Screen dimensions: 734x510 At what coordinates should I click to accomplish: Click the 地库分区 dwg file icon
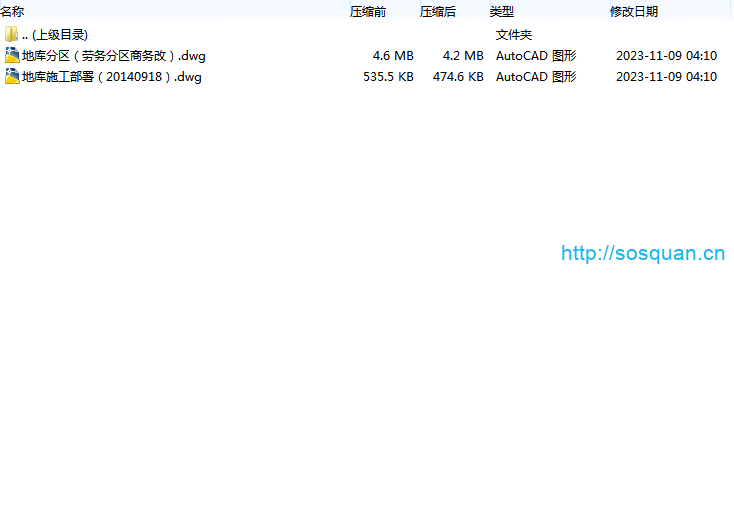coord(11,56)
